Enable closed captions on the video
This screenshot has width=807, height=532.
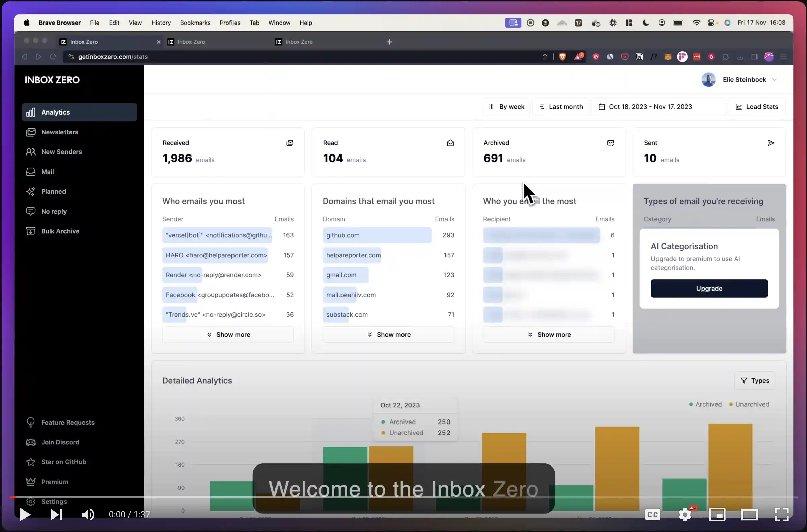652,514
